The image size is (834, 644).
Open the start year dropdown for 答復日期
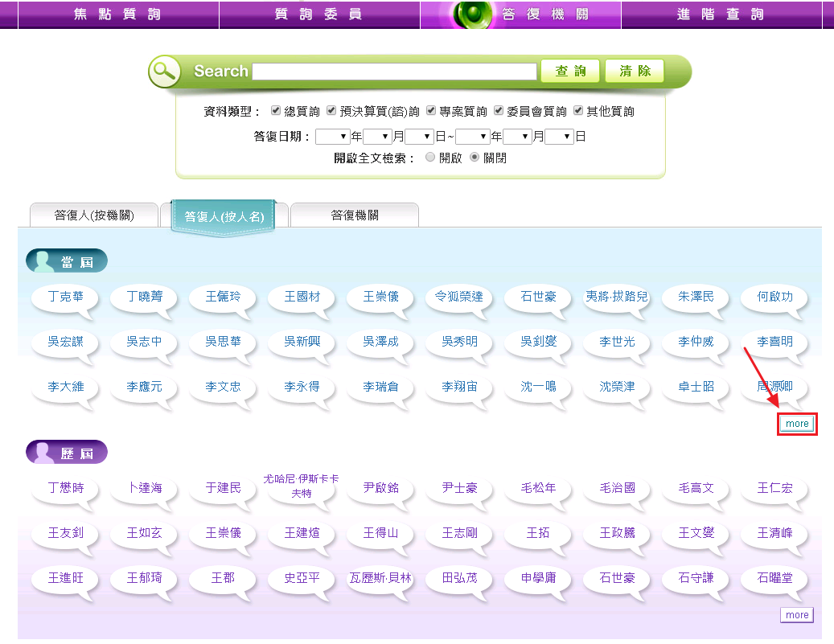(332, 137)
